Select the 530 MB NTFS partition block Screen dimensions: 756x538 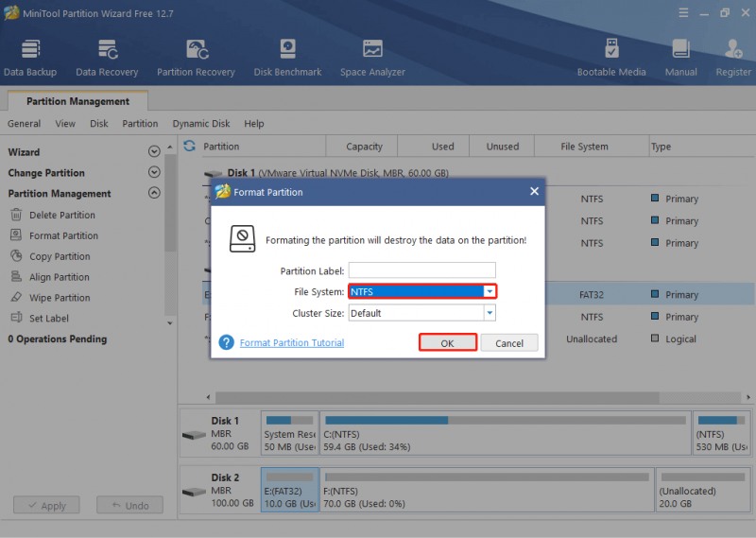pyautogui.click(x=721, y=433)
